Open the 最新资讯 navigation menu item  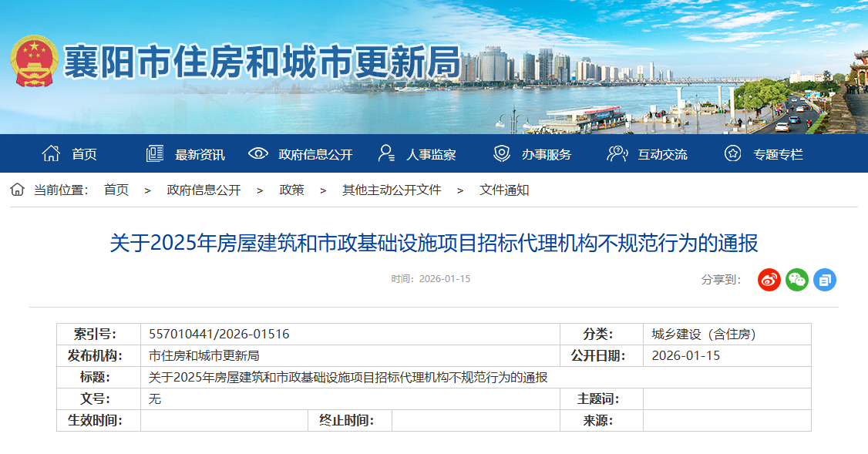200,154
